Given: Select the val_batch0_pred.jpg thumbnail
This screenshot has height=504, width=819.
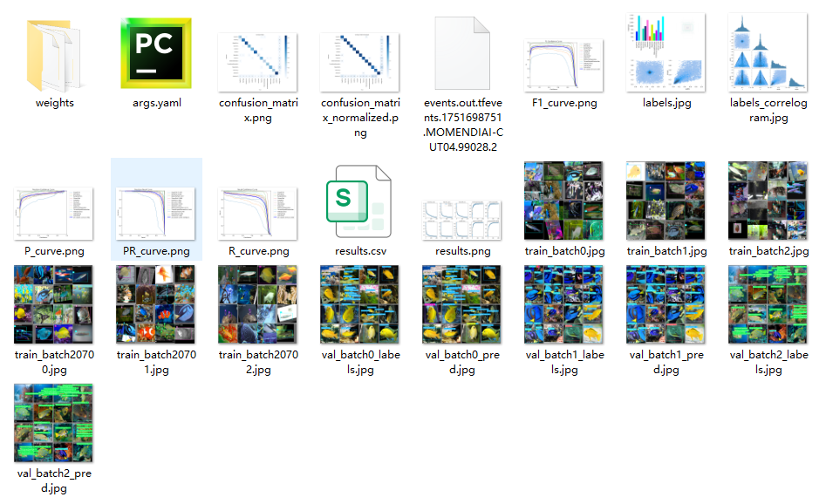Looking at the screenshot, I should pos(461,304).
